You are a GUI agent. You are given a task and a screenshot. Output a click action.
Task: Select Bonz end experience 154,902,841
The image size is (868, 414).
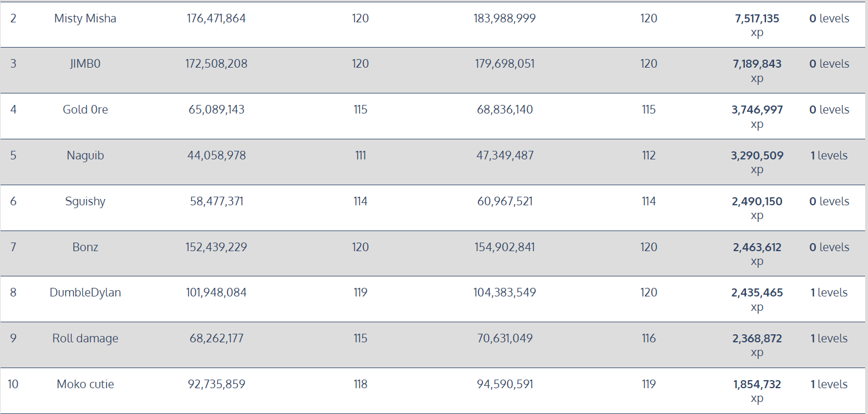[505, 247]
